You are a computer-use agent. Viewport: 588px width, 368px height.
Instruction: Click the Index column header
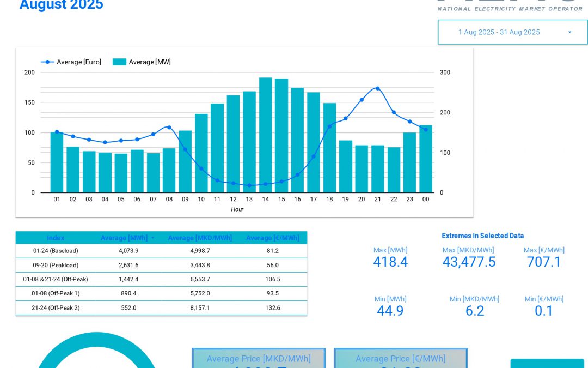pyautogui.click(x=56, y=238)
